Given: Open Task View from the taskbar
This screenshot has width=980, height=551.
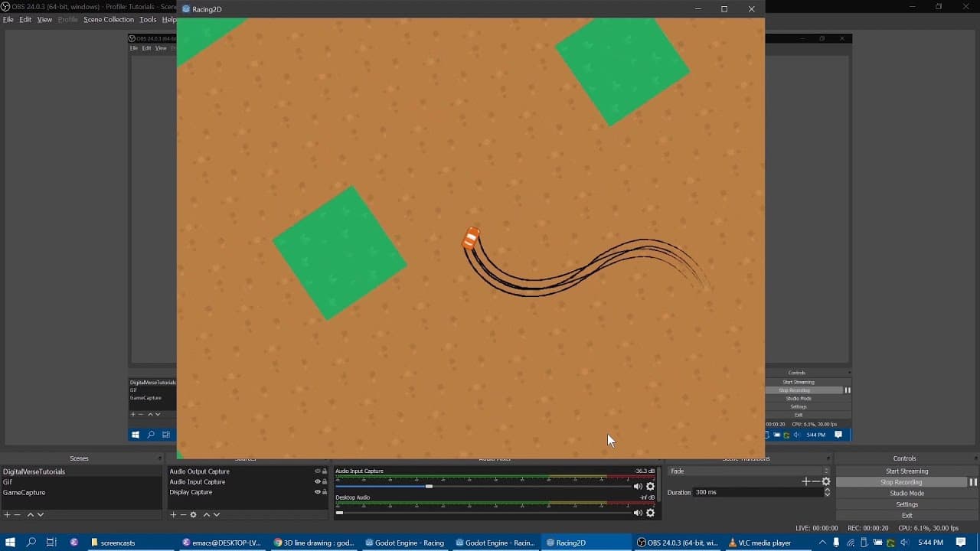Looking at the screenshot, I should [51, 543].
